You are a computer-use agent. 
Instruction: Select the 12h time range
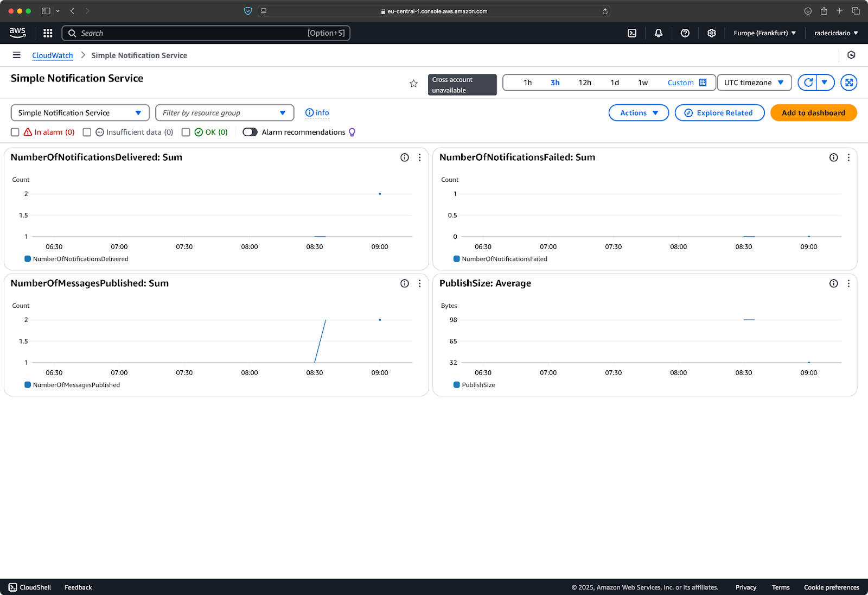[585, 83]
